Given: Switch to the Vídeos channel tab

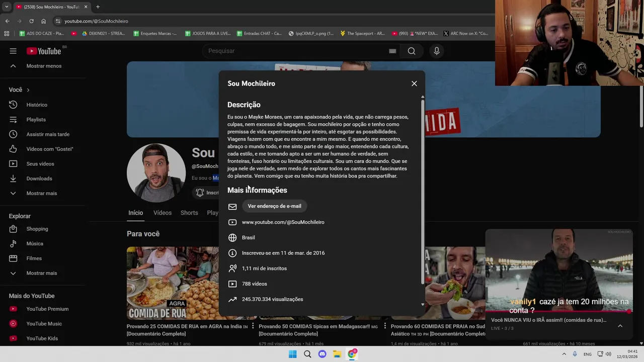Looking at the screenshot, I should pyautogui.click(x=163, y=213).
